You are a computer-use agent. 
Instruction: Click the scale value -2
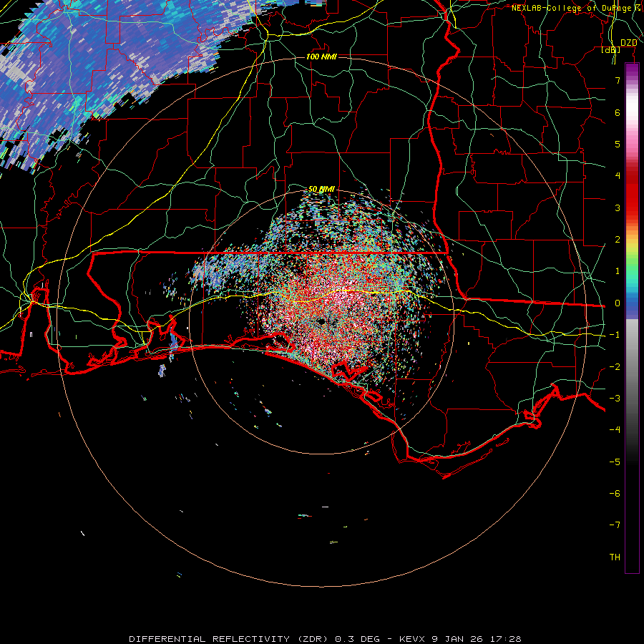(615, 367)
